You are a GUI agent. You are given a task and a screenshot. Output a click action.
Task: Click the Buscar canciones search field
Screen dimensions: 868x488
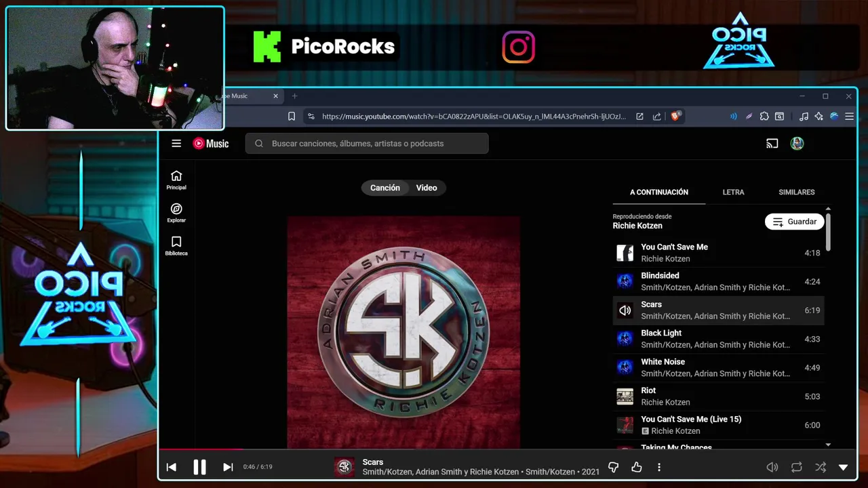367,143
